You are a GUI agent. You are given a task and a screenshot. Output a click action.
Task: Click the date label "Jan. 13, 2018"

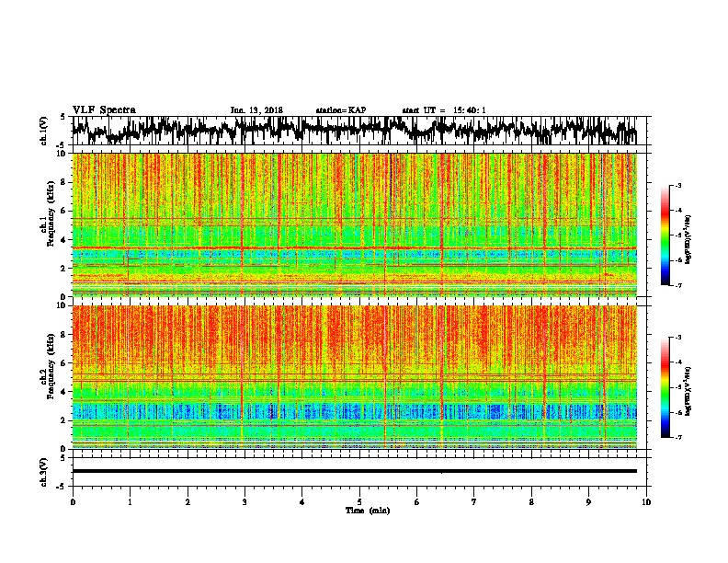256,110
